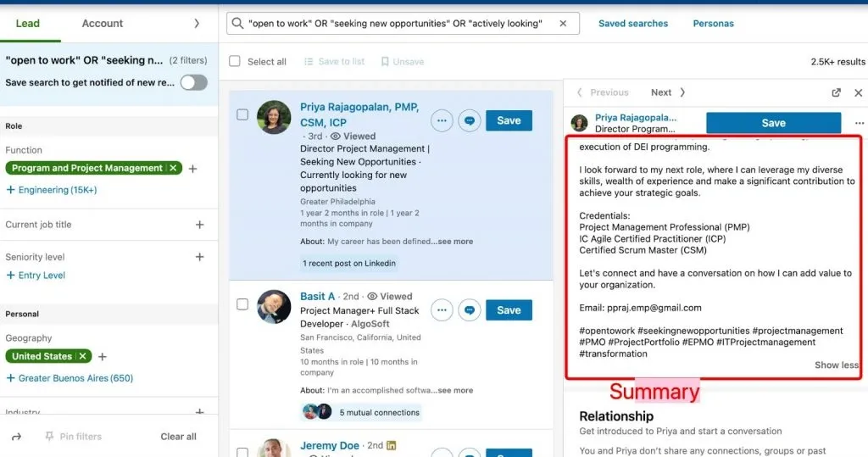Screen dimensions: 868x457
Task: Switch to the Lead tab
Action: (28, 23)
